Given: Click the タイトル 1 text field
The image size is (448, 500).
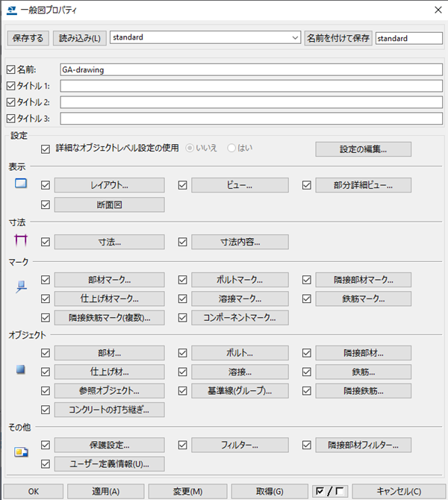Looking at the screenshot, I should (x=250, y=86).
